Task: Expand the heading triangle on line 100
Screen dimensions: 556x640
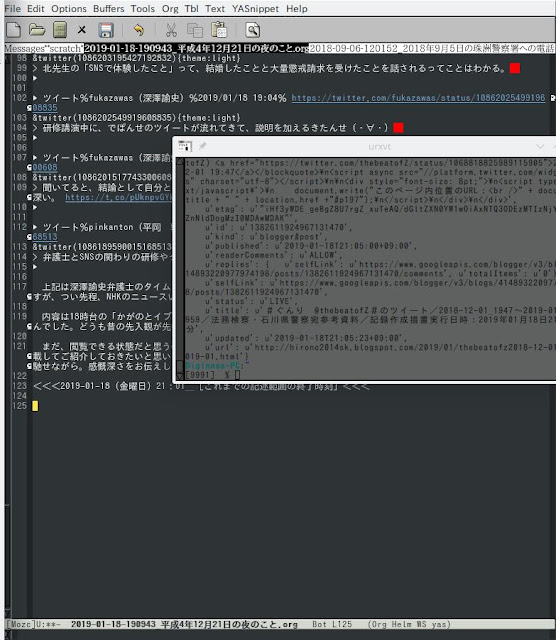Action: pos(35,78)
